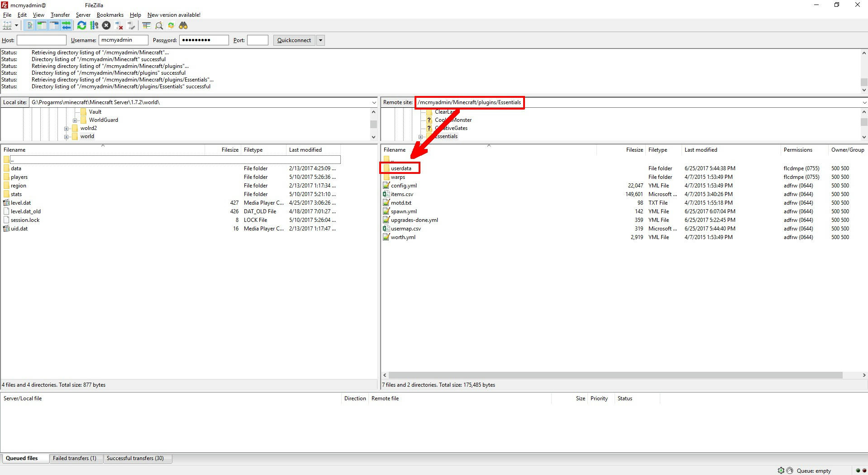868x475 pixels.
Task: Toggle processing of transfer queue
Action: [94, 25]
